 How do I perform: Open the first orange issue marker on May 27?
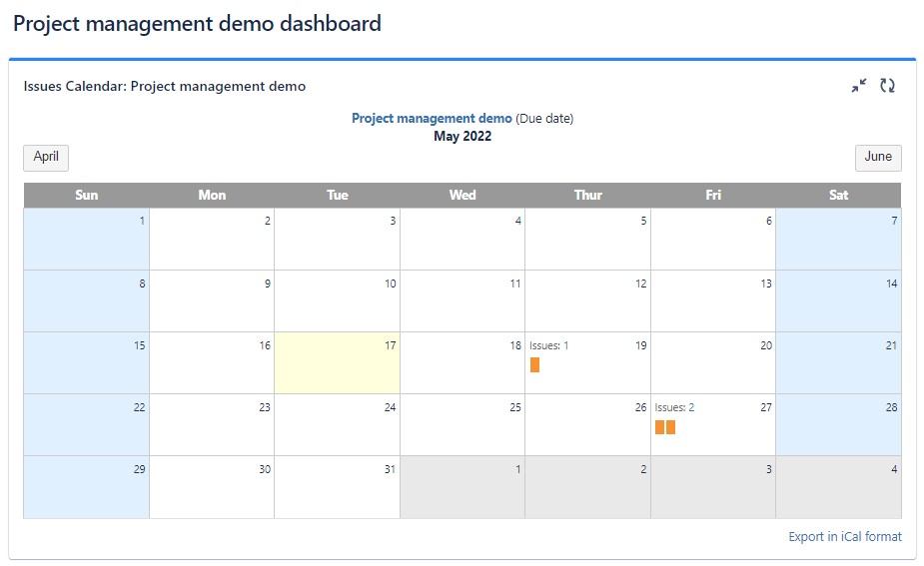coord(659,427)
